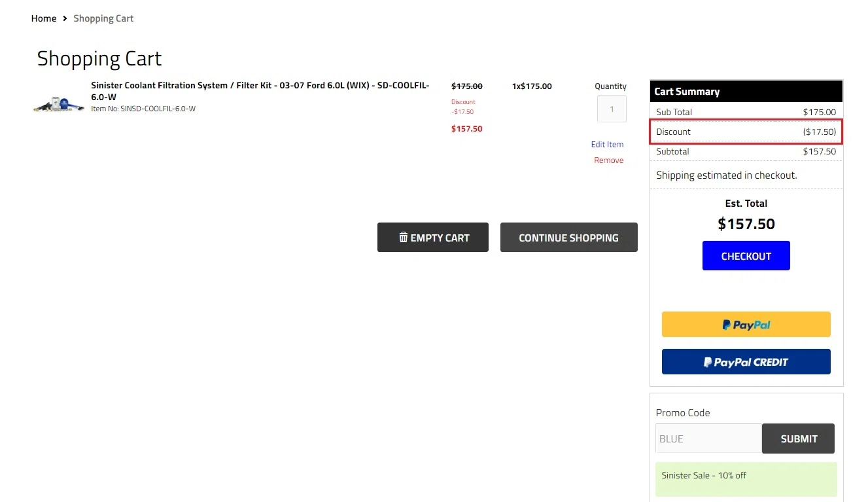Click the Est. Total $157.50 amount
This screenshot has height=502, width=868.
pos(746,224)
